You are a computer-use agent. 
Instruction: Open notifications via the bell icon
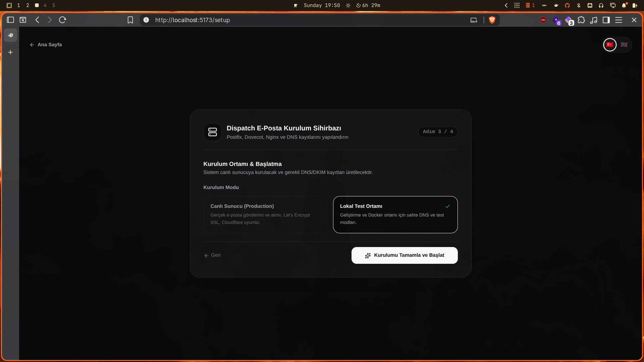[x=624, y=5]
